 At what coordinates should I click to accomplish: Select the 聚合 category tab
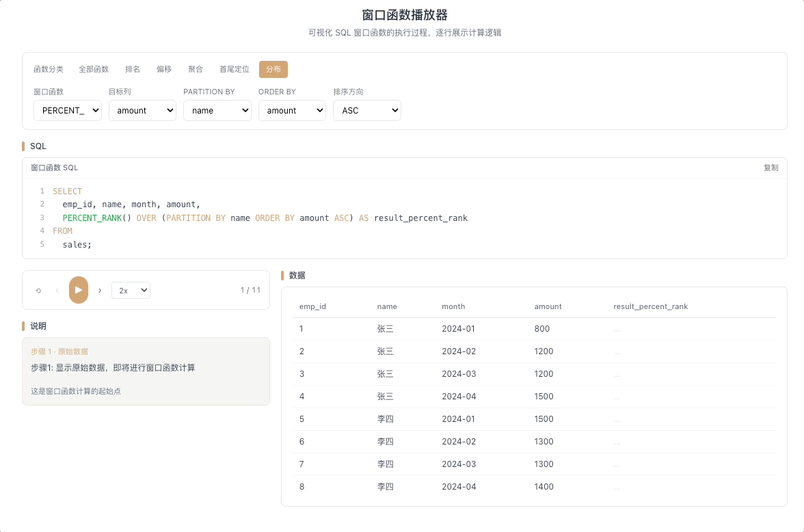(x=196, y=69)
